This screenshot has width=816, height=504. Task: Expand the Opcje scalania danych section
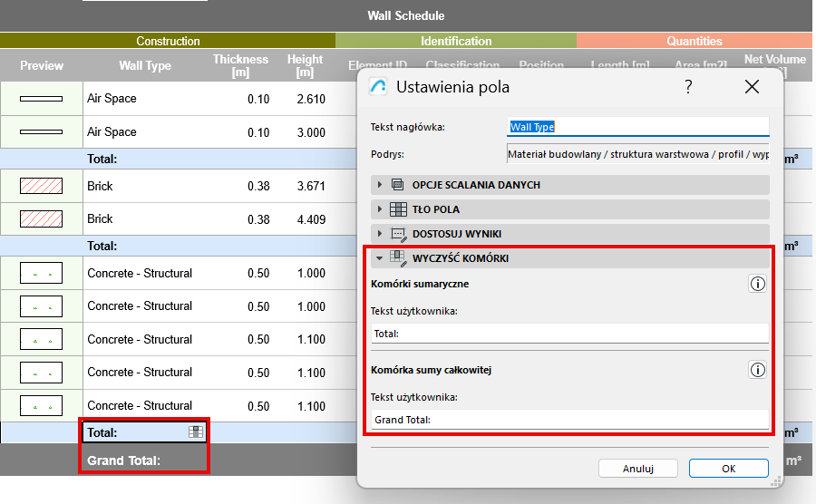click(379, 185)
